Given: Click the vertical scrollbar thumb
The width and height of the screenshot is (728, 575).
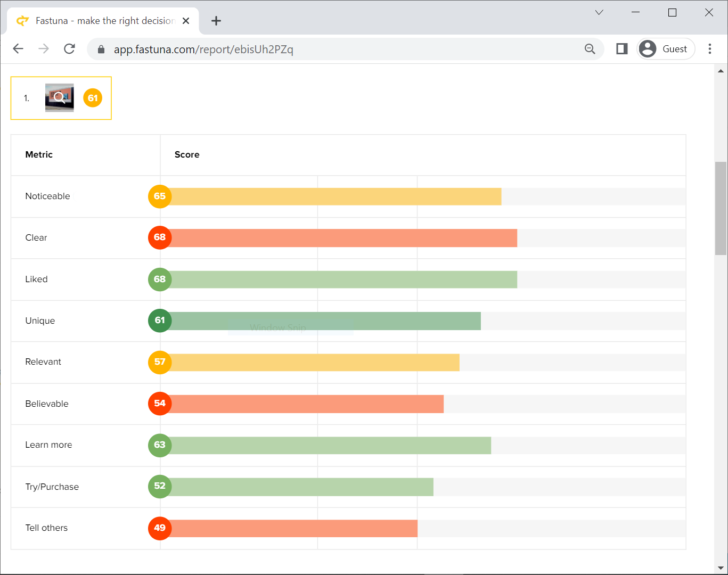Looking at the screenshot, I should click(721, 208).
